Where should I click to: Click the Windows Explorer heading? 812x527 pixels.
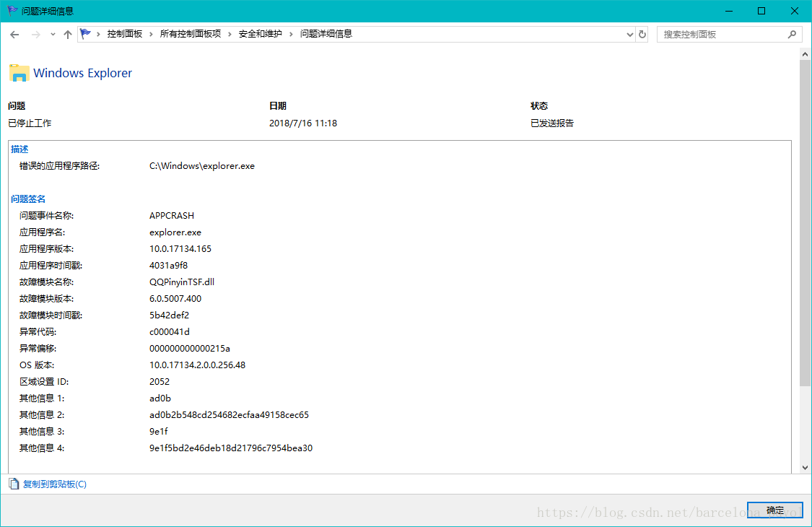[83, 73]
